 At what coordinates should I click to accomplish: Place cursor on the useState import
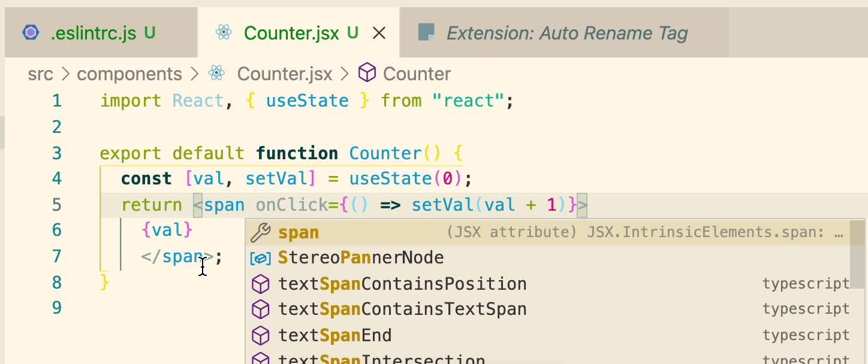[x=307, y=100]
